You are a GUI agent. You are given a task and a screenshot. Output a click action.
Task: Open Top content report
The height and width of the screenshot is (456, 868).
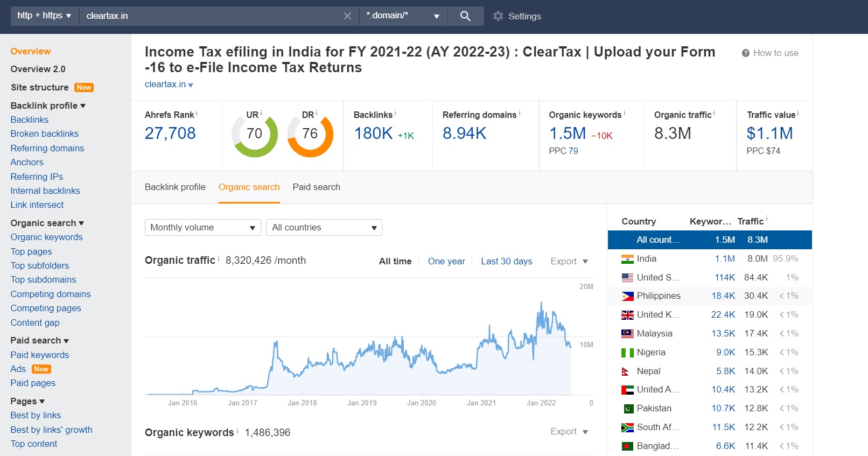pyautogui.click(x=34, y=444)
